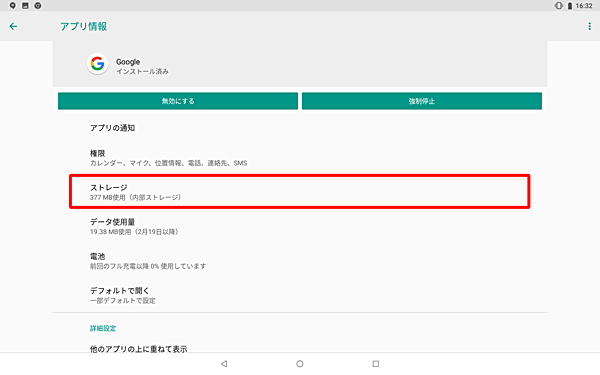This screenshot has width=600, height=375.
Task: Tap the Android home circle button
Action: click(x=300, y=364)
